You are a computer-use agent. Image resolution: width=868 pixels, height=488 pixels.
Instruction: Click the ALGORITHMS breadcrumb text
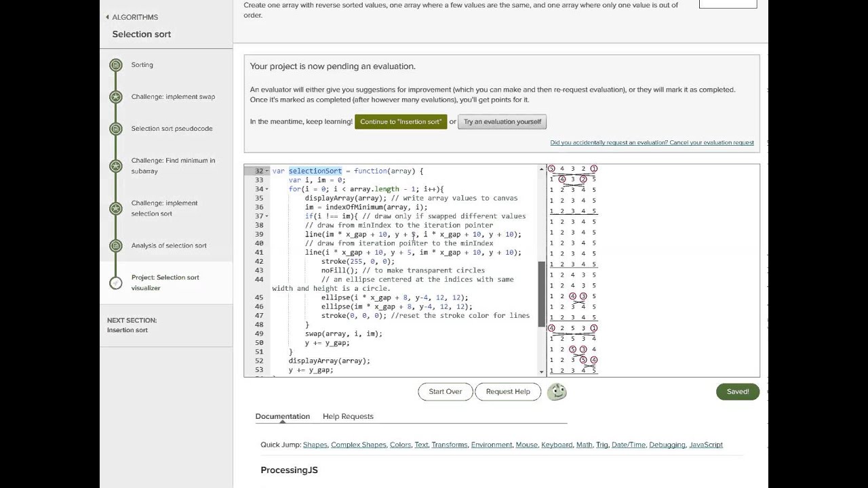click(x=135, y=17)
